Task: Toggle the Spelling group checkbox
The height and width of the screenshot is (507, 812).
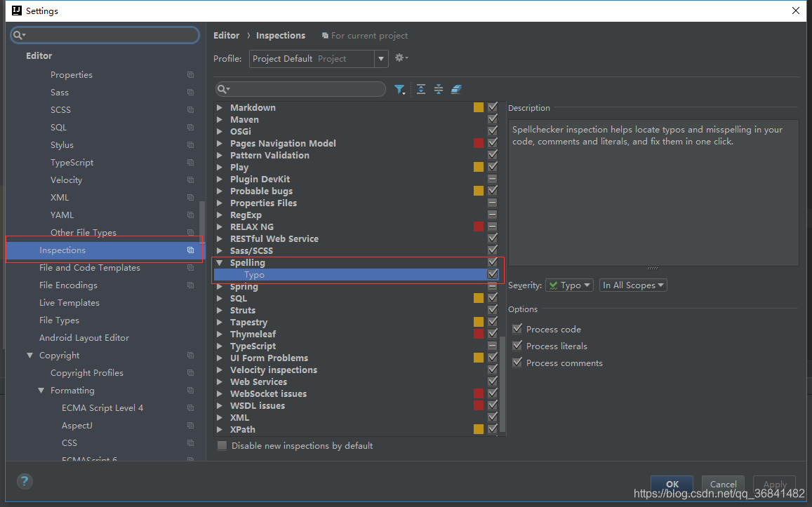Action: (x=493, y=262)
